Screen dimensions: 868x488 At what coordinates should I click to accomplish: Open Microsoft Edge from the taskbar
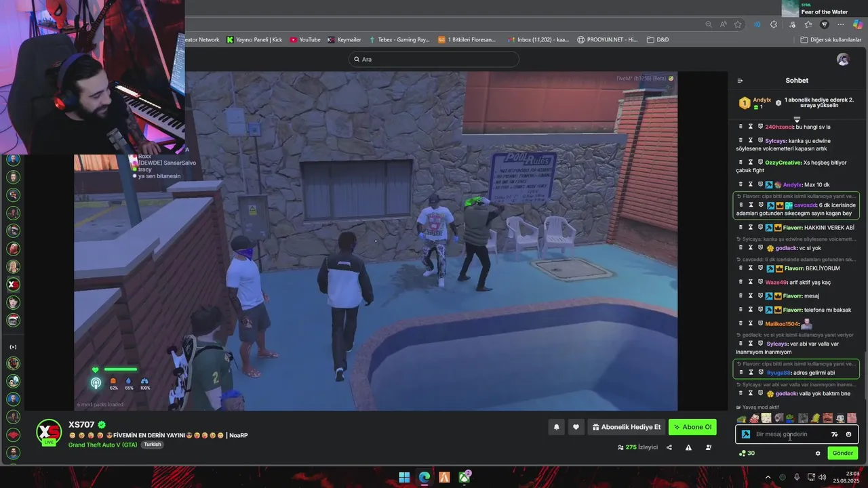point(424,477)
